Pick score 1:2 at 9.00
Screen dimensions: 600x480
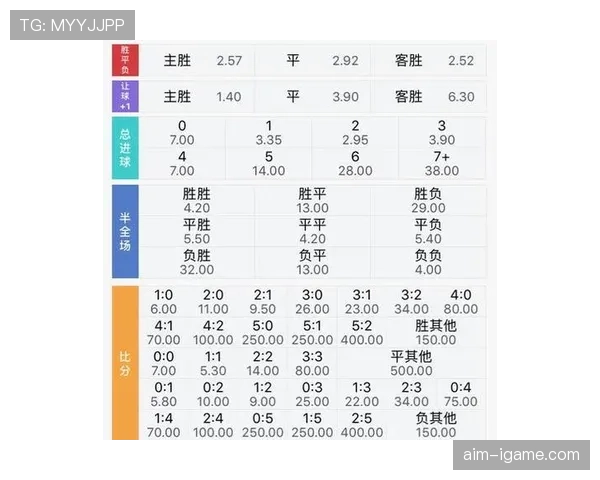[262, 395]
